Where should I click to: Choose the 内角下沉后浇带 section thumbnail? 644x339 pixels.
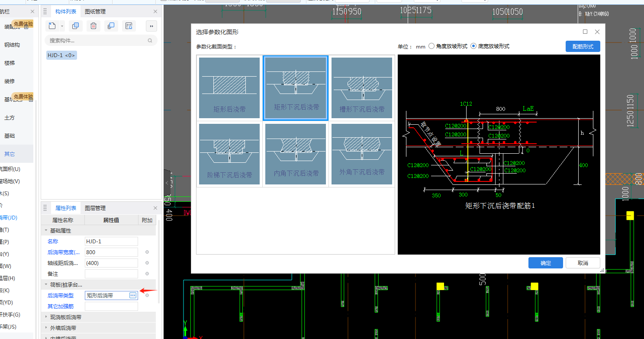296,154
